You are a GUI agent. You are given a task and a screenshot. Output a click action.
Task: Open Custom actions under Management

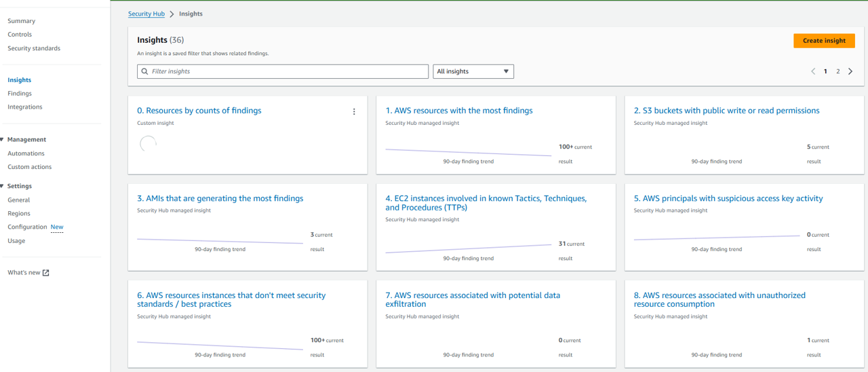[x=29, y=167]
